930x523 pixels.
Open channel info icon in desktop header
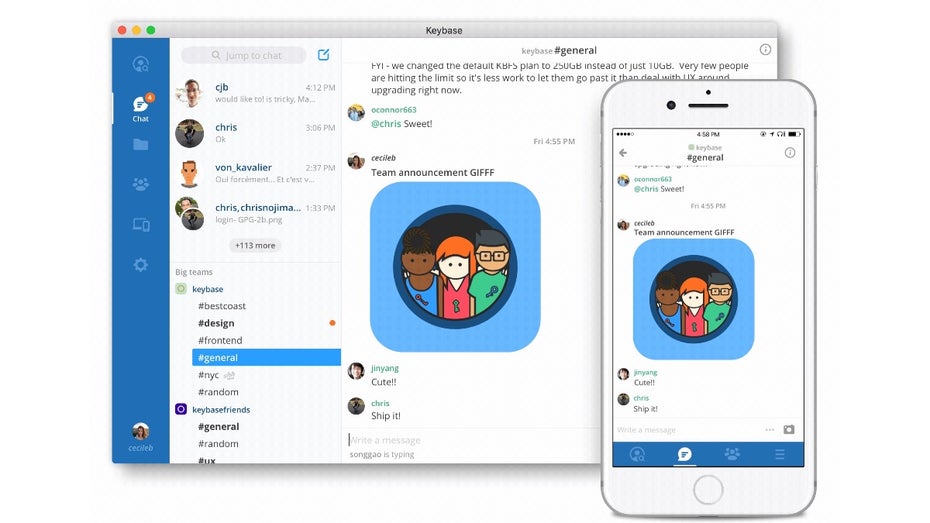coord(765,49)
